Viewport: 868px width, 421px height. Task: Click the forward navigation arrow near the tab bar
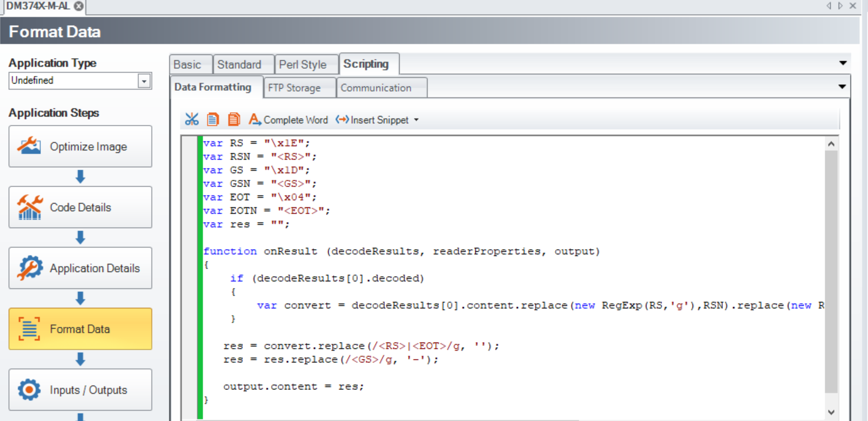pos(840,6)
